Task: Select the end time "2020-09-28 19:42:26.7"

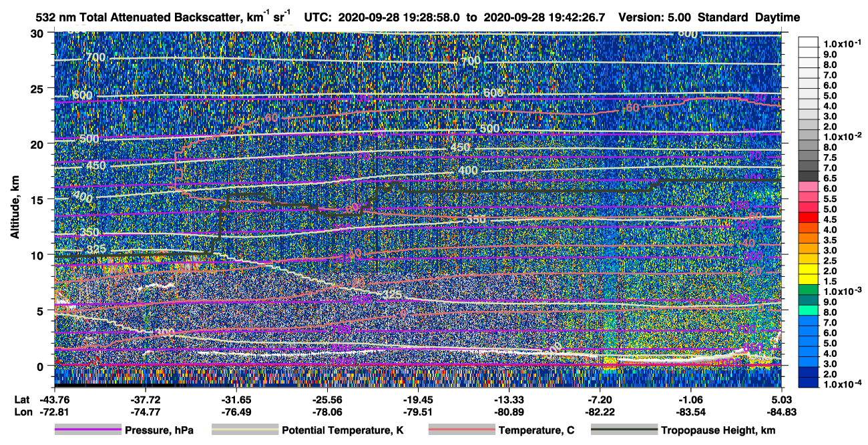Action: click(544, 17)
